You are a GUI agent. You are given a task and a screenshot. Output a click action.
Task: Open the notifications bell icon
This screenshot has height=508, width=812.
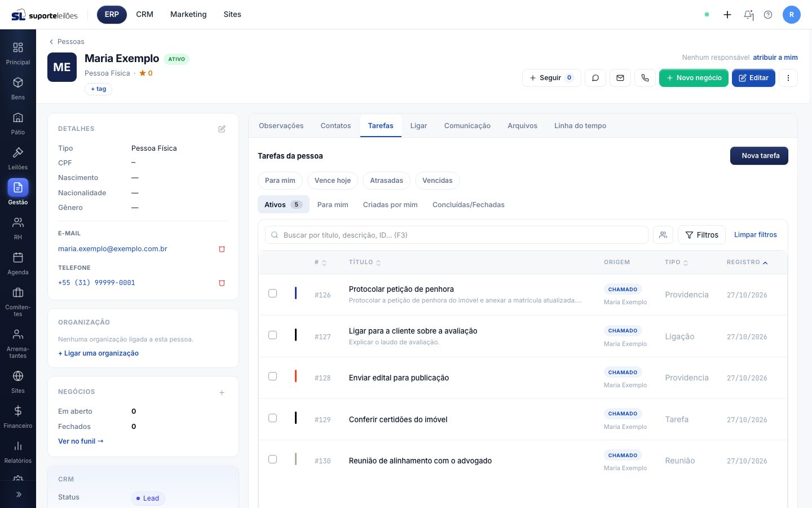click(748, 15)
